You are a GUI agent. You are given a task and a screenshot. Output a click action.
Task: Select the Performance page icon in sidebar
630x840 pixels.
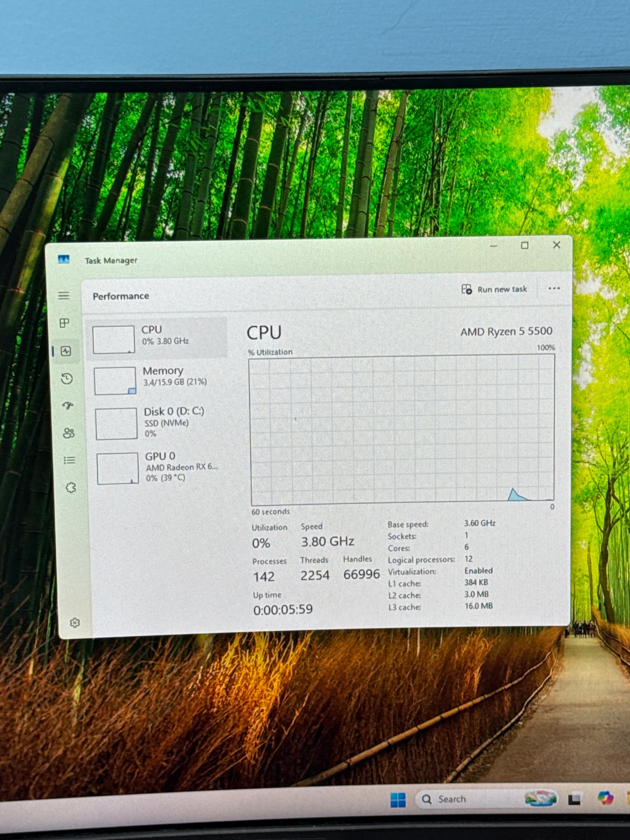(x=66, y=351)
